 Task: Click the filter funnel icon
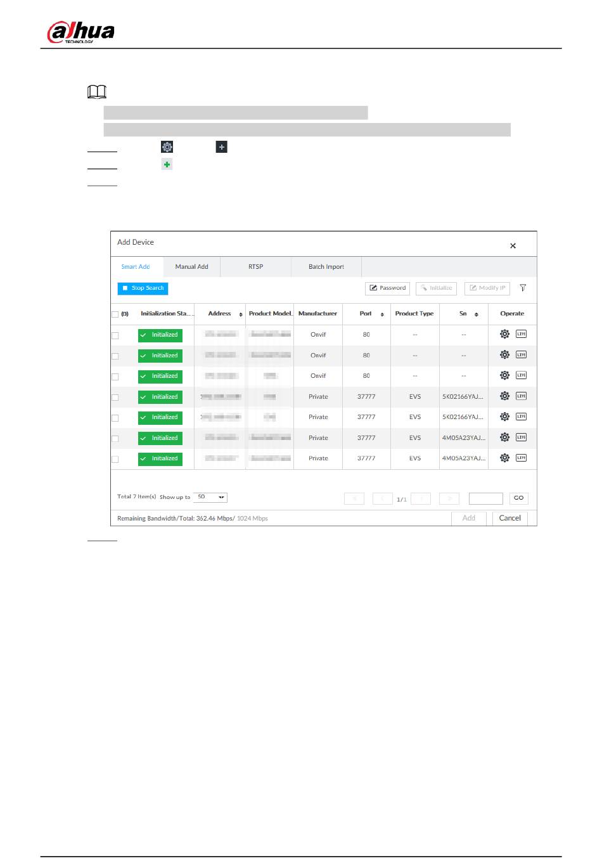click(x=523, y=288)
